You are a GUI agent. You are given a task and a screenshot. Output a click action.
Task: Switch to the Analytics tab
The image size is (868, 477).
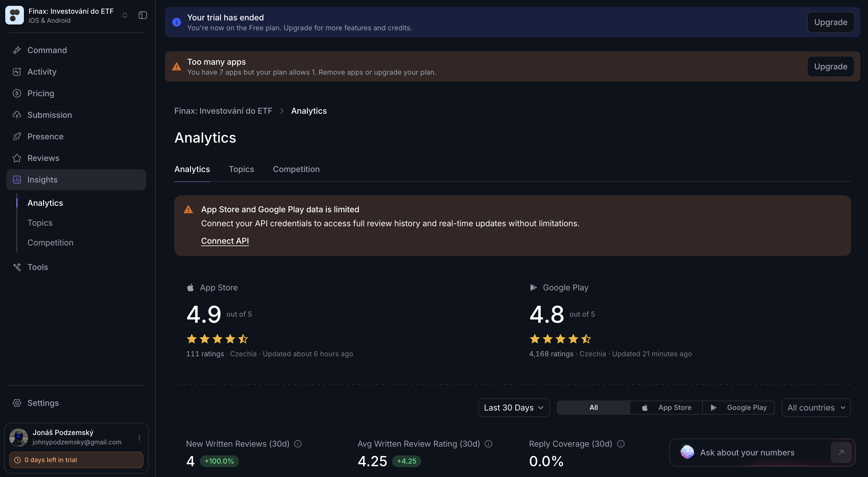click(192, 169)
